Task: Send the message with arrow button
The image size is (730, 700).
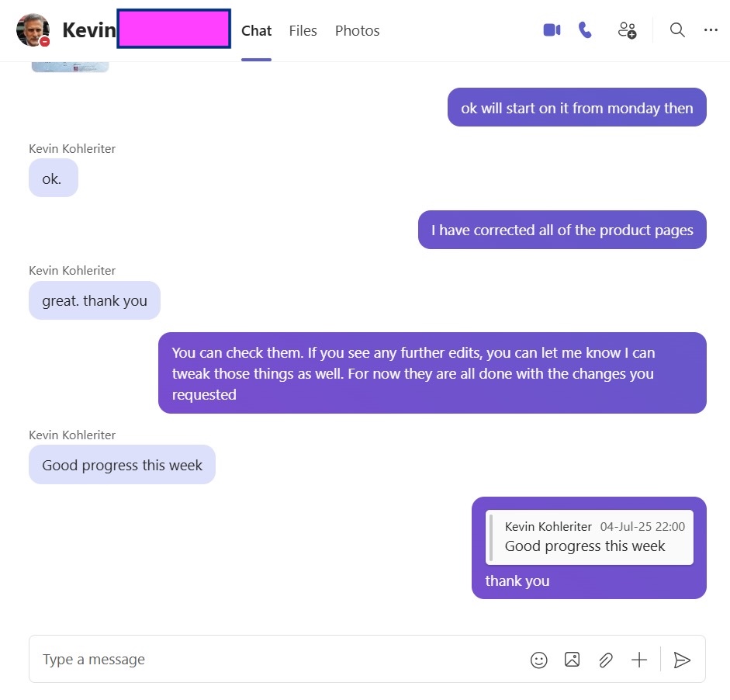Action: point(682,660)
